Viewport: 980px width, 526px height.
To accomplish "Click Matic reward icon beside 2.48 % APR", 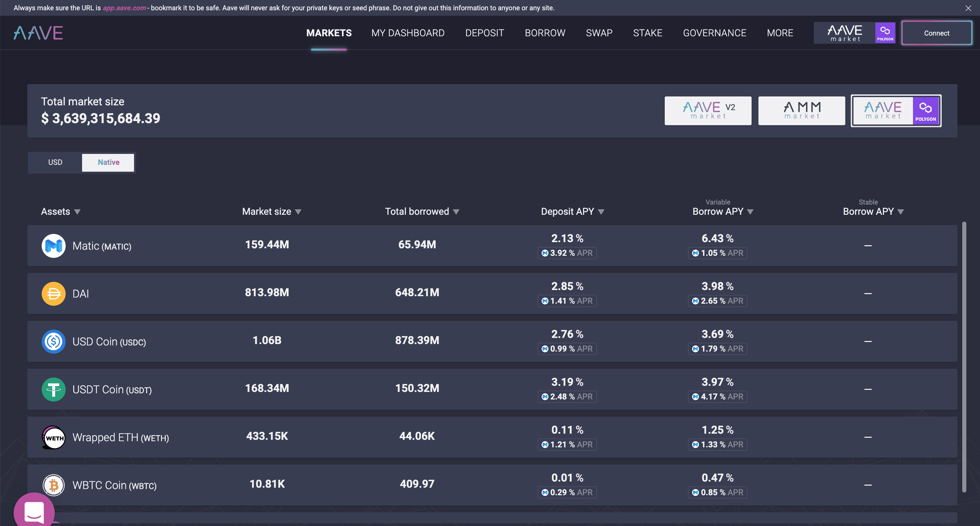I will [x=545, y=397].
